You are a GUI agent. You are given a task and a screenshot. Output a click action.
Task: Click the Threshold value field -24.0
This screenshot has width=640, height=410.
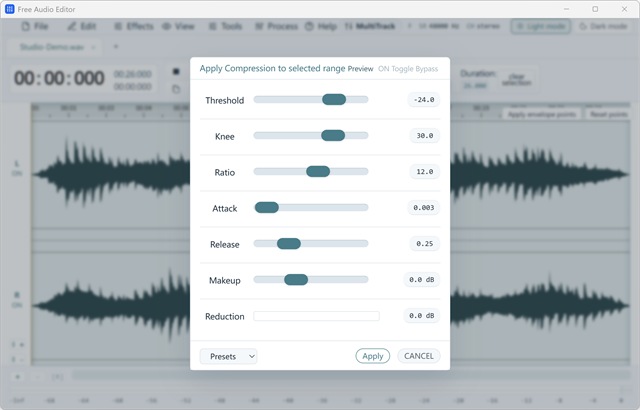coord(424,100)
